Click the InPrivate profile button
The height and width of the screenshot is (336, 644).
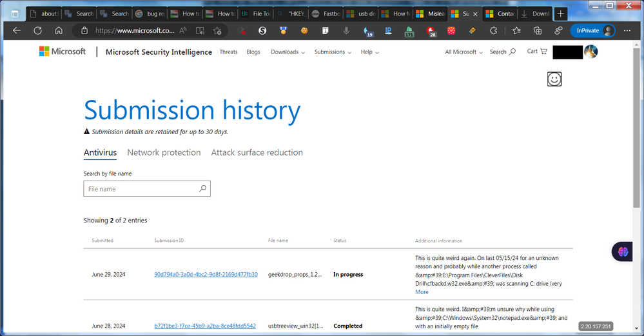592,30
